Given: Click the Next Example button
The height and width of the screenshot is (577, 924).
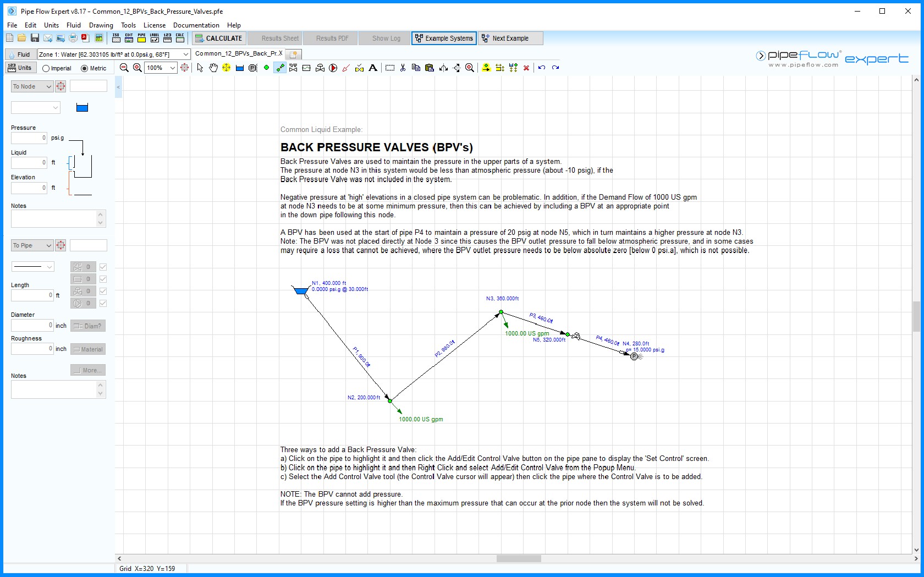Looking at the screenshot, I should [510, 38].
